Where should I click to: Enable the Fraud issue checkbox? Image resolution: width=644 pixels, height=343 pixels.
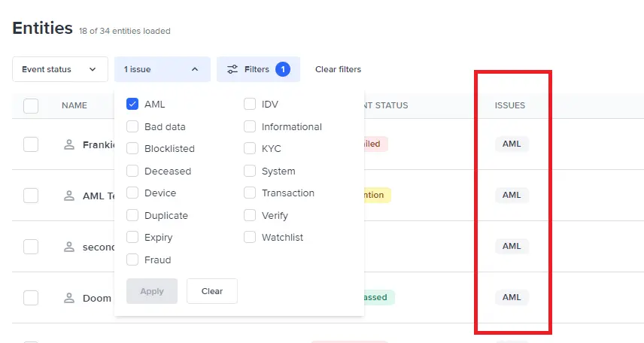click(132, 260)
